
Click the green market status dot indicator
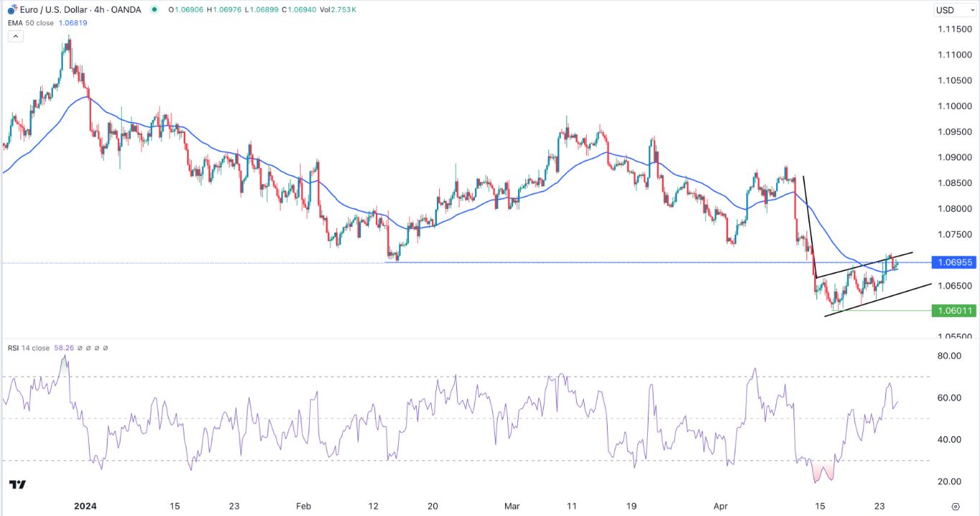[x=153, y=9]
